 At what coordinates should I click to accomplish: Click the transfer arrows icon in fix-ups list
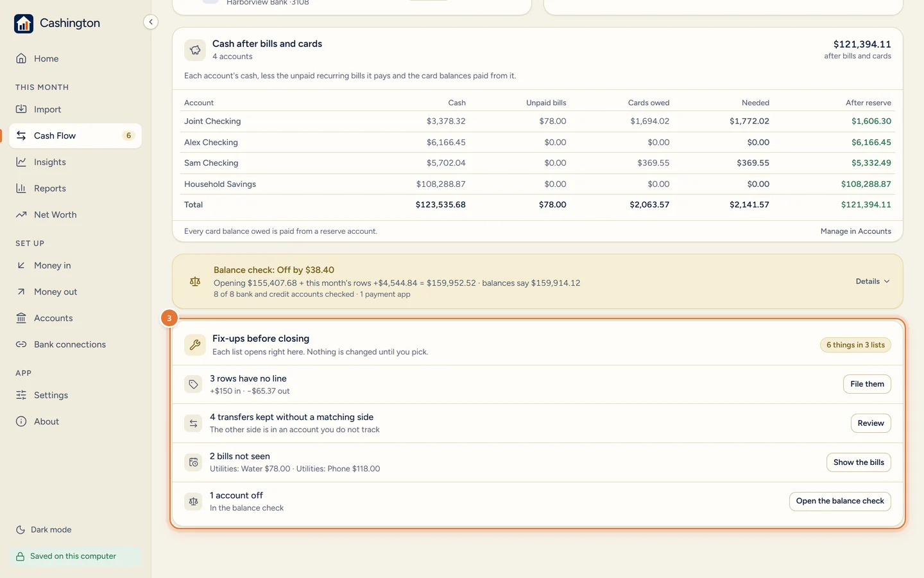193,423
